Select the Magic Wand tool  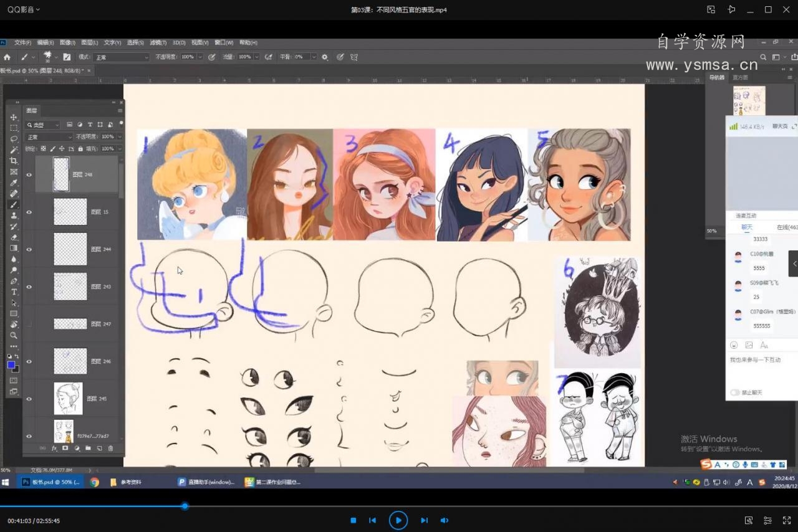tap(14, 150)
